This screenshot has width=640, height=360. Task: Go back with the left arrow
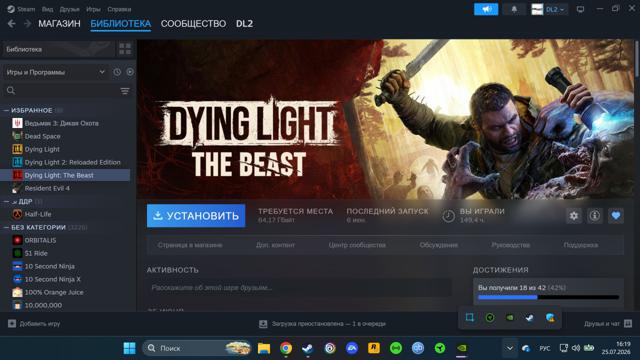(11, 24)
